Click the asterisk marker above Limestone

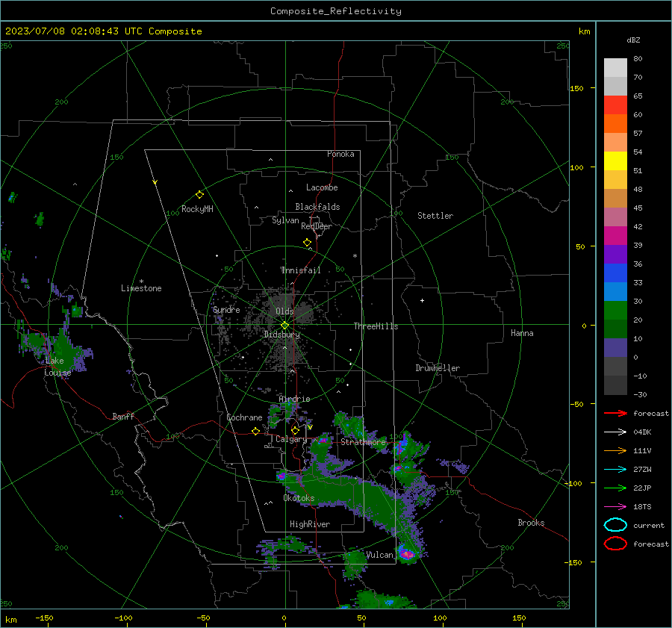click(x=141, y=282)
